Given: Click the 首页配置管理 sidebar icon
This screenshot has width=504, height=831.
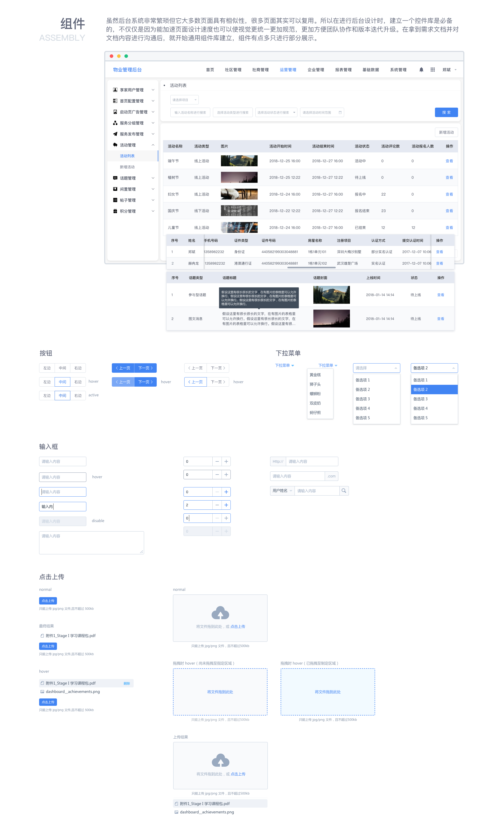Looking at the screenshot, I should point(115,101).
